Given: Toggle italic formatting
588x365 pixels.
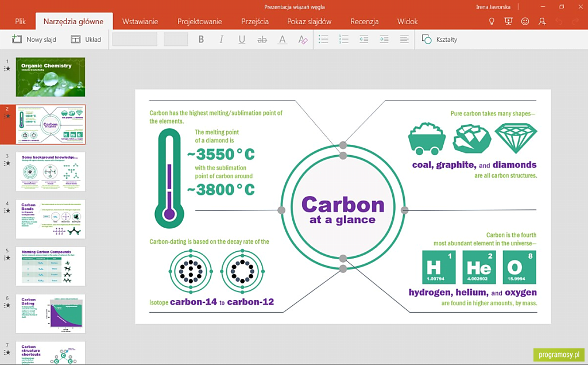Looking at the screenshot, I should (221, 40).
